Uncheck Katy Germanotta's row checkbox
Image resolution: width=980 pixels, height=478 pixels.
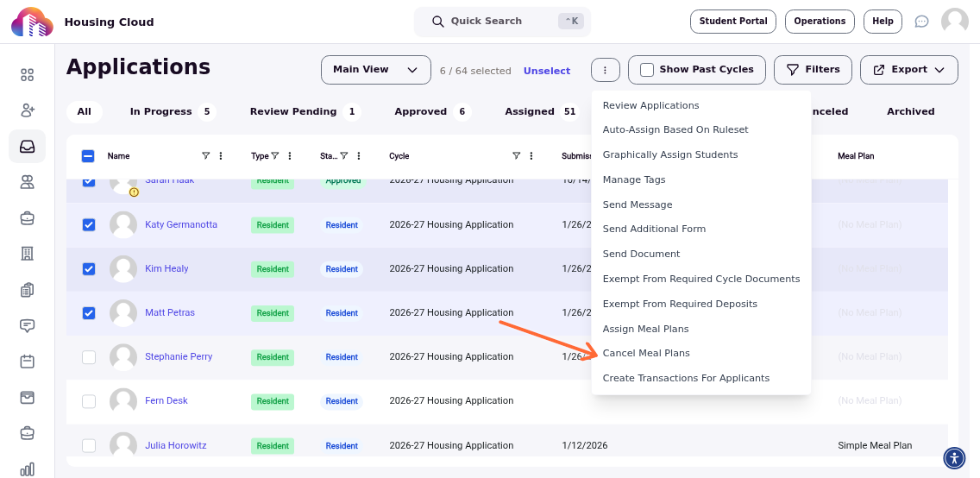89,225
